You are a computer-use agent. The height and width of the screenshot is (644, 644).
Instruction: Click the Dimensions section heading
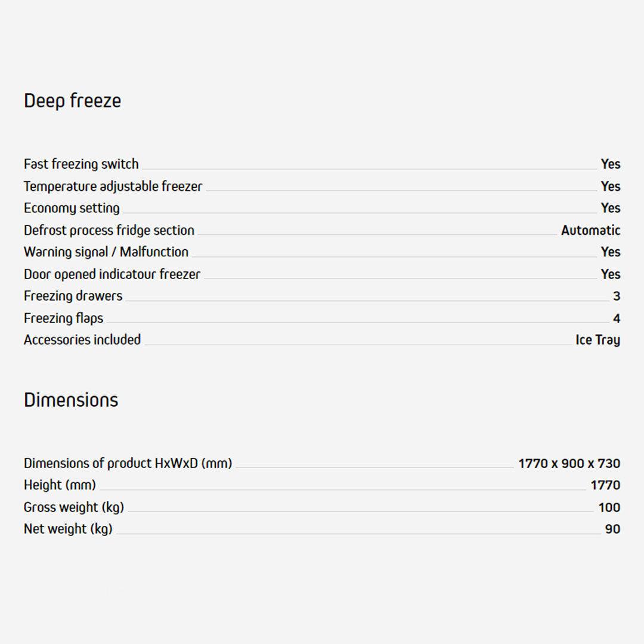pos(71,400)
